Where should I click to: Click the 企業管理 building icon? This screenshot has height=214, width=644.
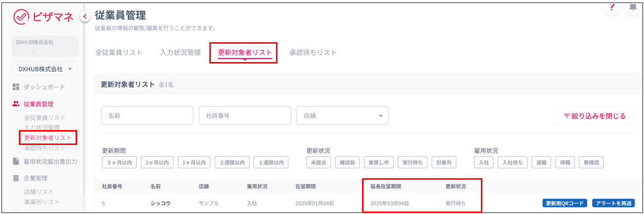point(16,178)
